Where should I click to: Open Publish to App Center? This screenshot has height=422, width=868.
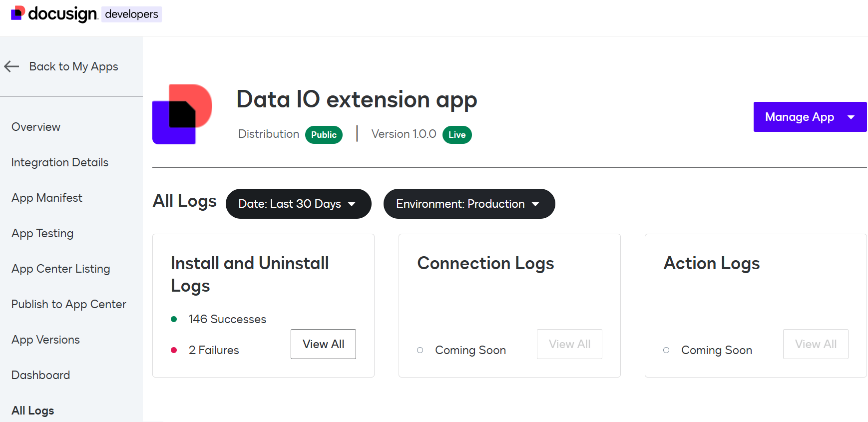69,304
